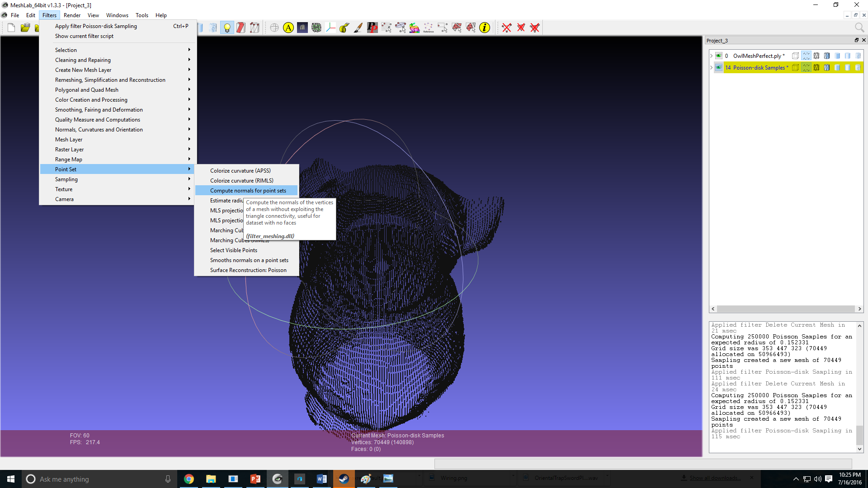Open the Edit menu

[x=31, y=15]
